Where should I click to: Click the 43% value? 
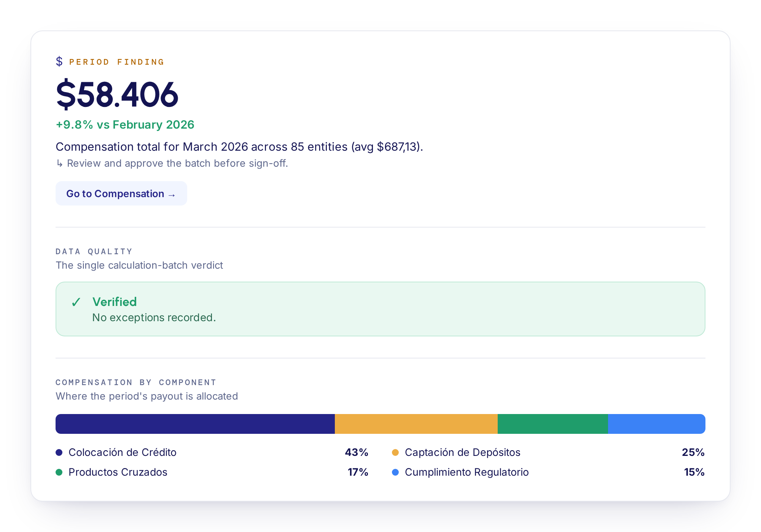point(357,452)
